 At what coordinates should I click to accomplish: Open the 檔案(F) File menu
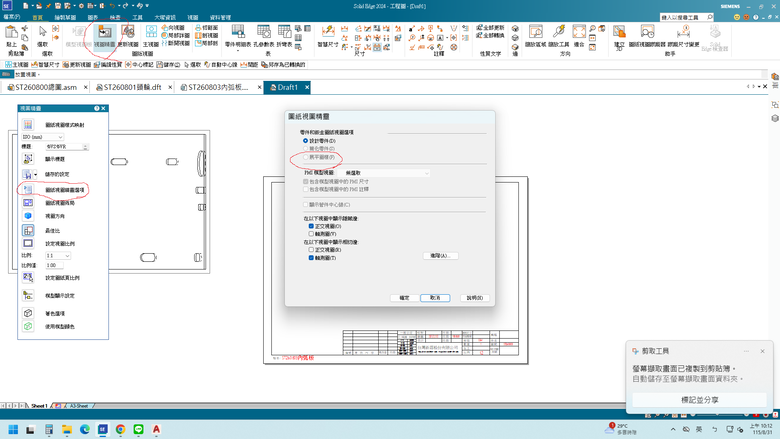point(11,17)
